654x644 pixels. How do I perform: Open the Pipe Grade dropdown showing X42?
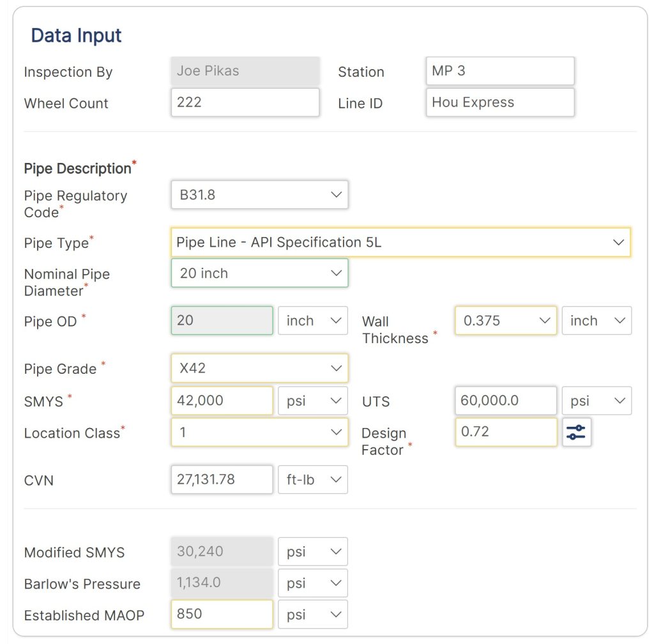259,368
